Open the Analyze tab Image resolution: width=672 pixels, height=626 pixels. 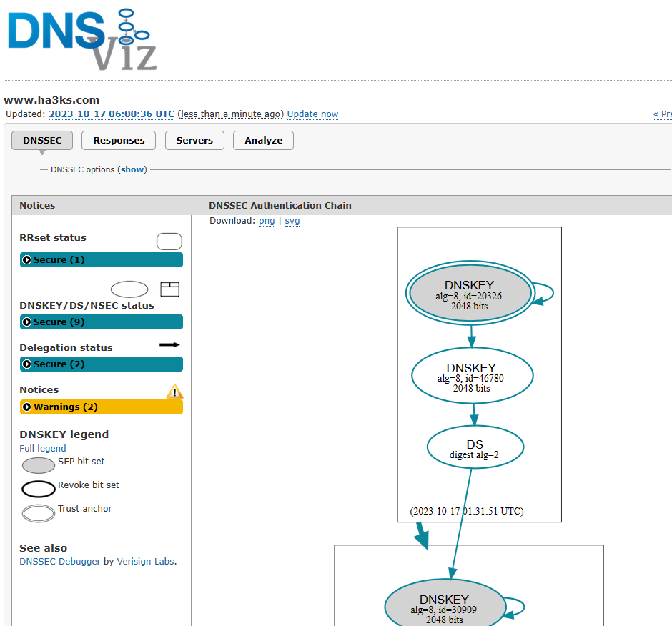coord(263,141)
